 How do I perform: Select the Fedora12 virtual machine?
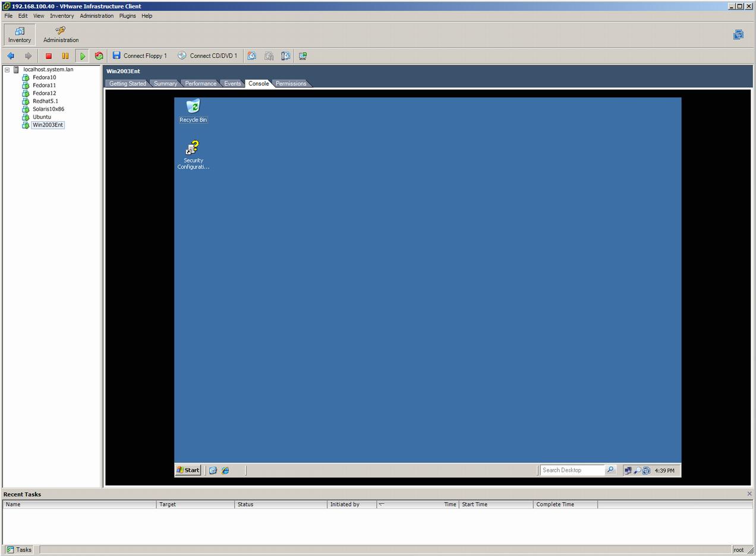[44, 93]
